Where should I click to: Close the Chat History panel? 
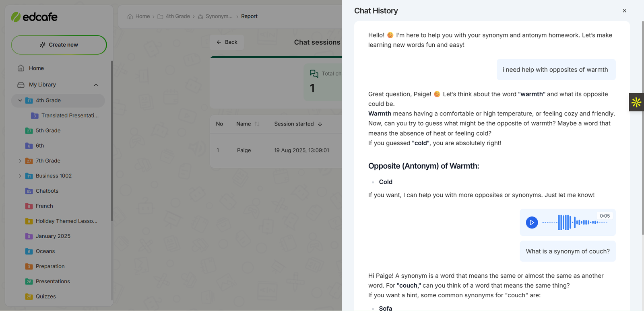click(x=624, y=11)
